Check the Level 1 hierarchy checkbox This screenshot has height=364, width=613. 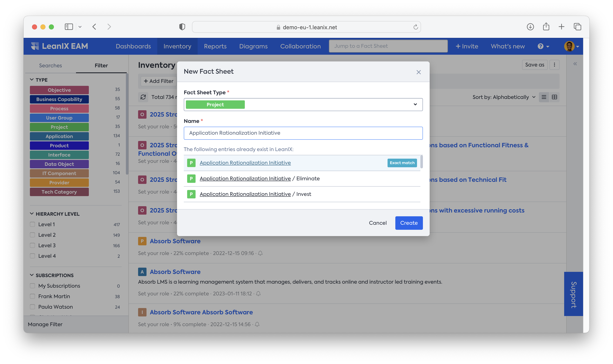point(32,225)
